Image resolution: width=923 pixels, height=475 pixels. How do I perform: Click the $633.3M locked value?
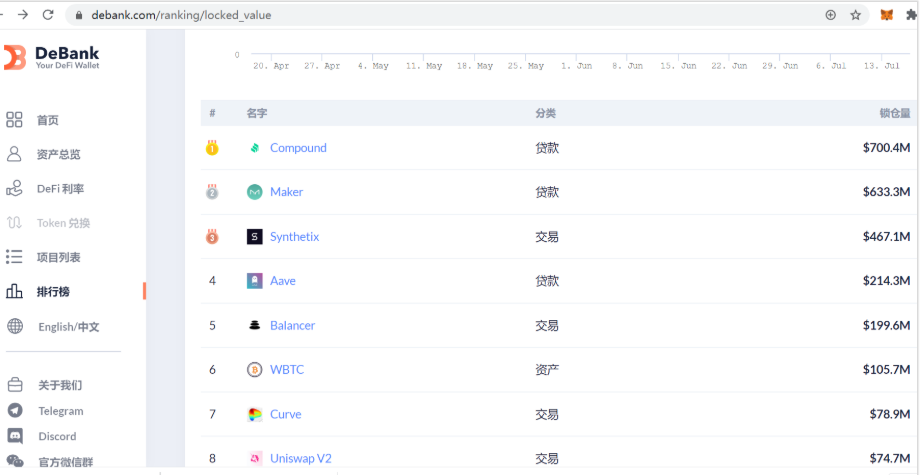coord(887,192)
